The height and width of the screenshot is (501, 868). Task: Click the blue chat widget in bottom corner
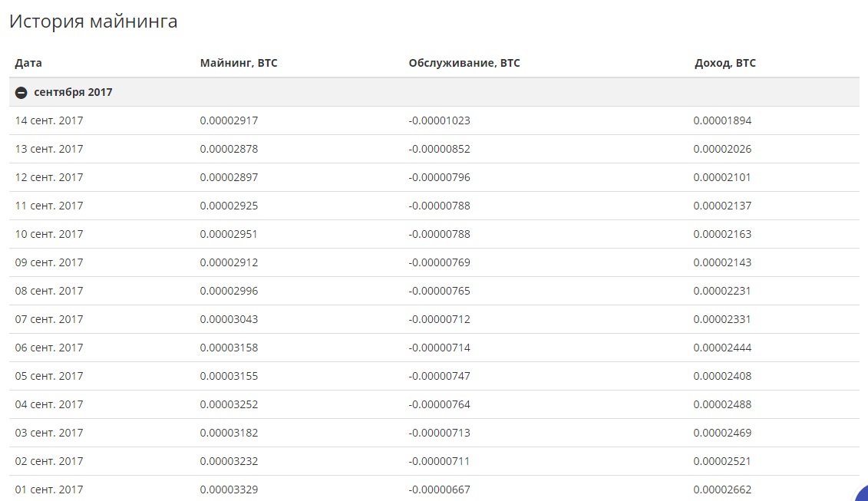coord(861,492)
